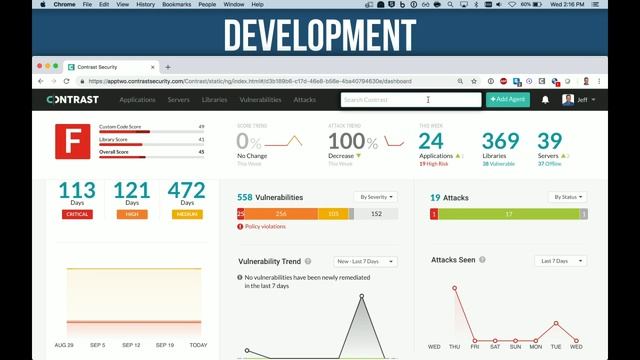Open the macOS Notification Center icon
This screenshot has width=640, height=360.
coord(596,4)
